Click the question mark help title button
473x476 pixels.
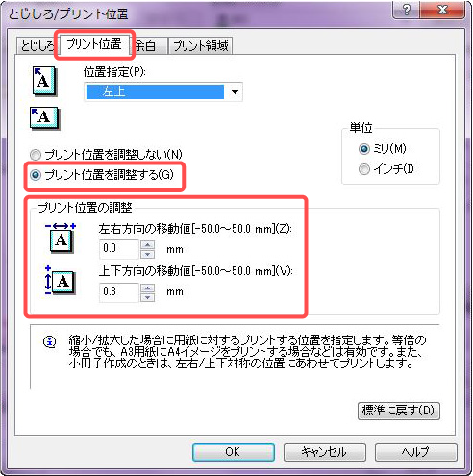(407, 10)
